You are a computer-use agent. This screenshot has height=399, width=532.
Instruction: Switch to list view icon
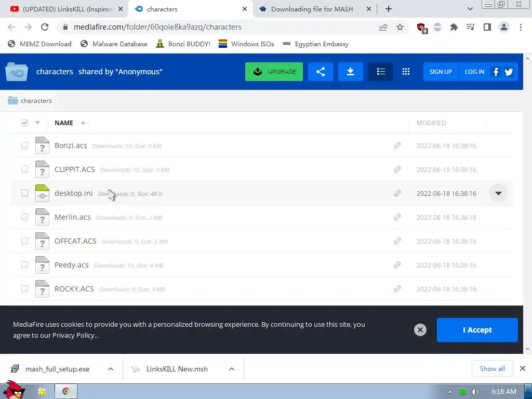pos(381,72)
